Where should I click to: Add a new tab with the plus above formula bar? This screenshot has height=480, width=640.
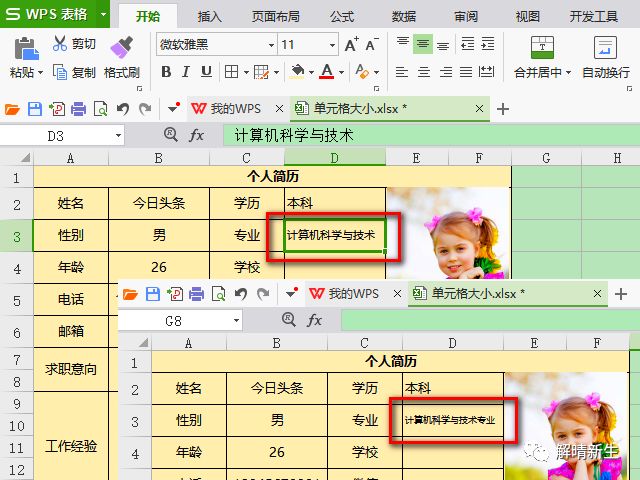click(503, 109)
